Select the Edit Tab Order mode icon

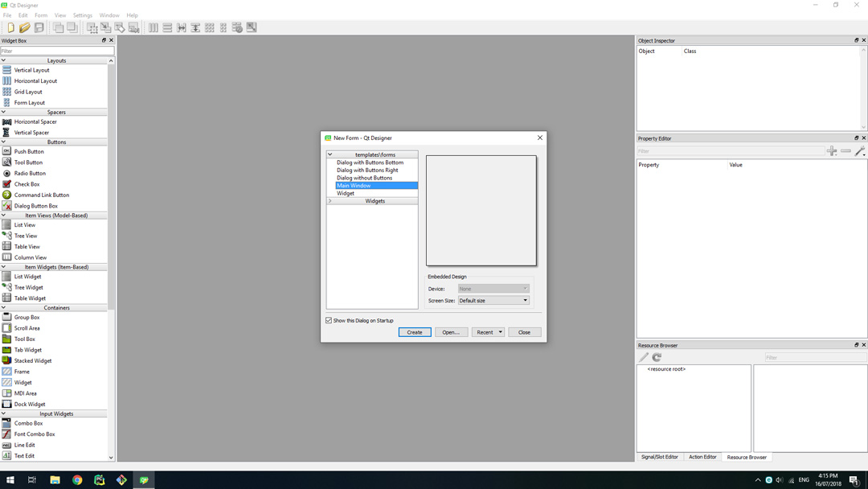(x=133, y=27)
